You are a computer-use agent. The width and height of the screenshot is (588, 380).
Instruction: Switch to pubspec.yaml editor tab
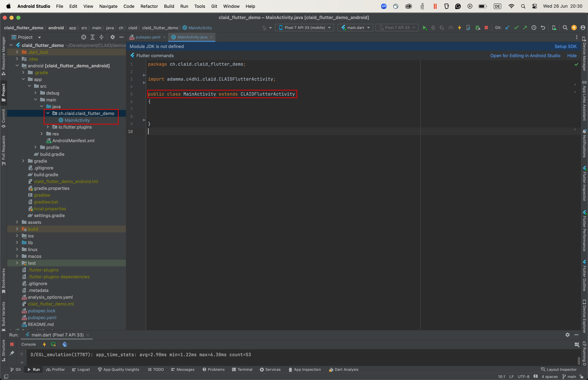[148, 37]
